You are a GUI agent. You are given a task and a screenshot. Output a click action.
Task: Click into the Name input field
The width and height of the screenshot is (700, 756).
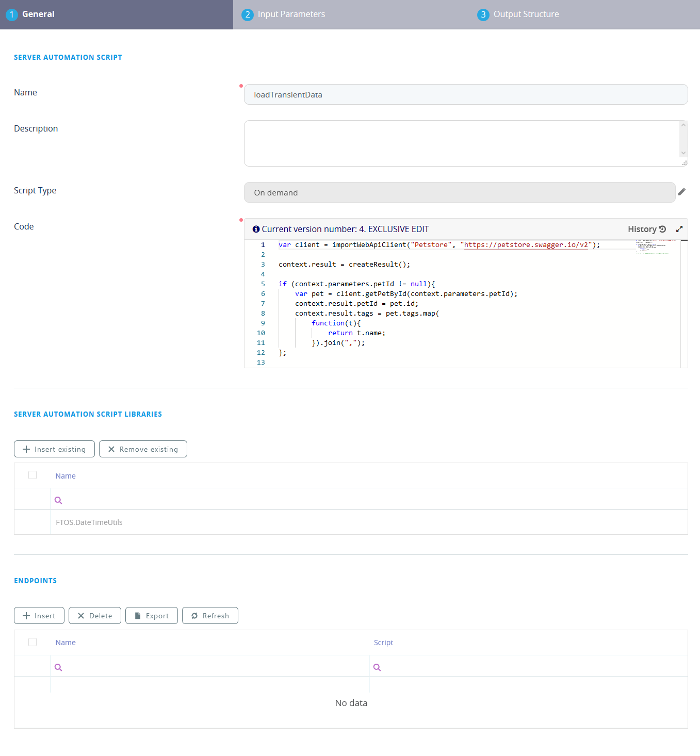click(465, 95)
